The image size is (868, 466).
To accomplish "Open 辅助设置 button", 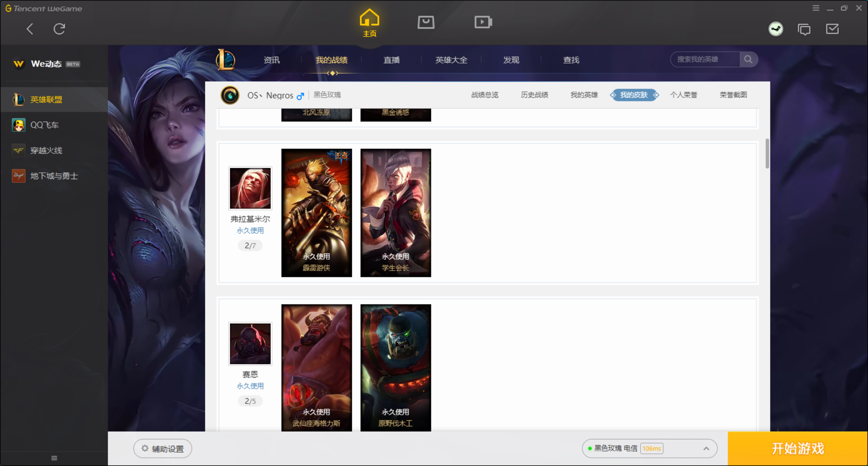I will [x=163, y=448].
